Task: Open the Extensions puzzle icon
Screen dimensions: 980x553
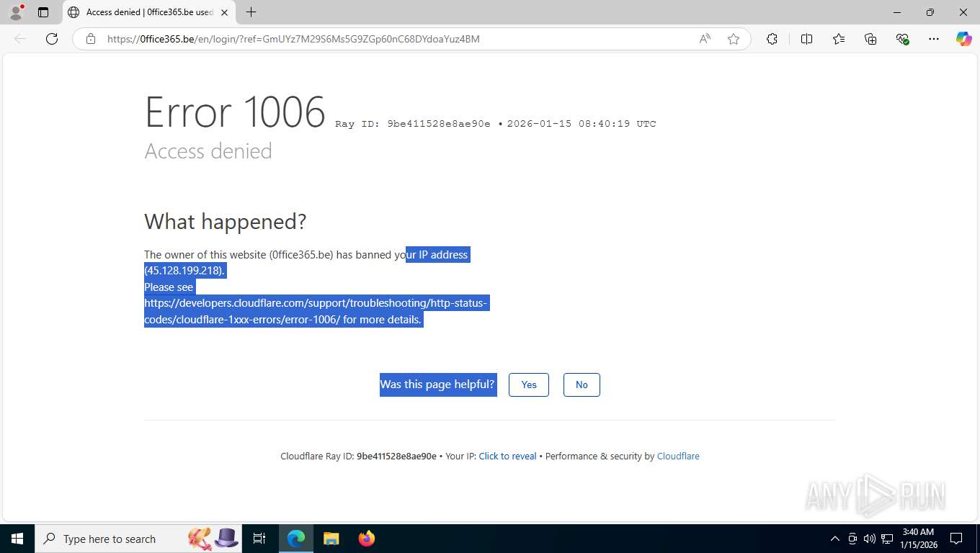Action: pyautogui.click(x=772, y=39)
